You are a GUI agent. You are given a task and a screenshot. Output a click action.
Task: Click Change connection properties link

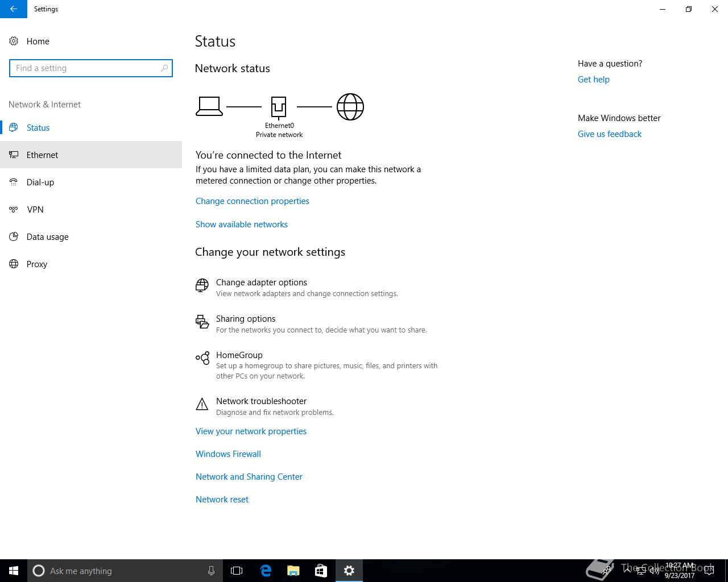click(253, 201)
